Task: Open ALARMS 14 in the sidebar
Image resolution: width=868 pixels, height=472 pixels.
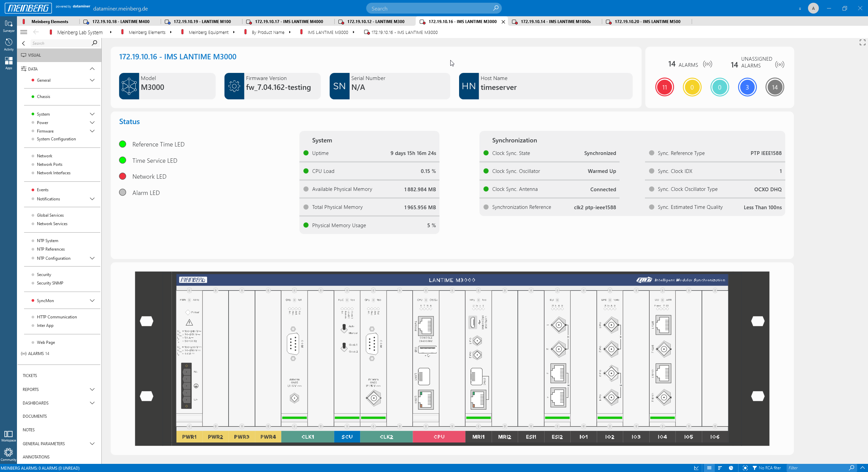Action: [35, 354]
